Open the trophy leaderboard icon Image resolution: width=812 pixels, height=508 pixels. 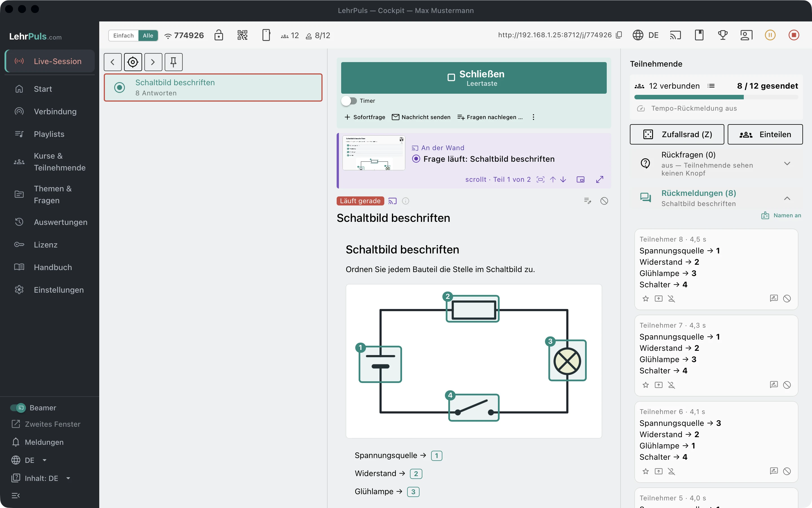(723, 35)
